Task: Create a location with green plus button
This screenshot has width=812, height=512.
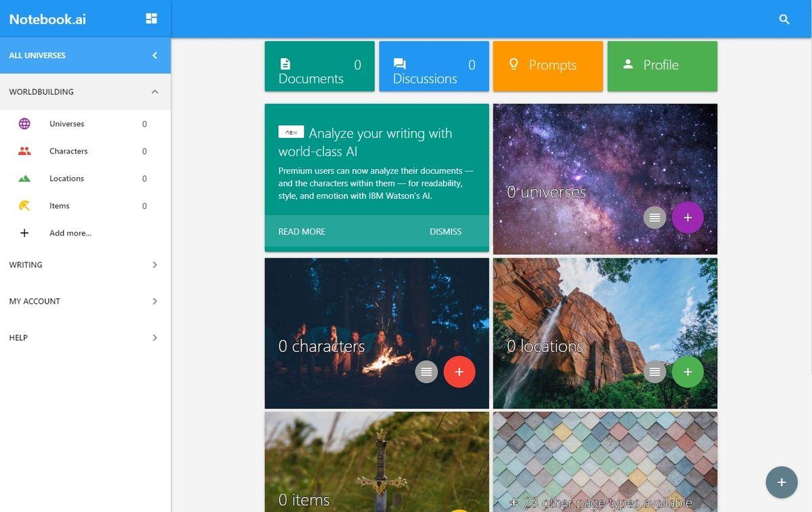Action: click(x=687, y=371)
